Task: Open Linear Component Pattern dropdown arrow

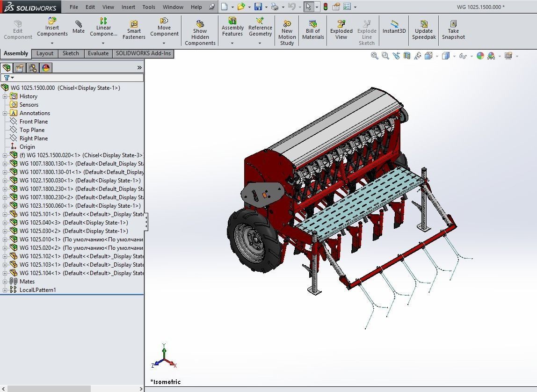Action: [103, 43]
